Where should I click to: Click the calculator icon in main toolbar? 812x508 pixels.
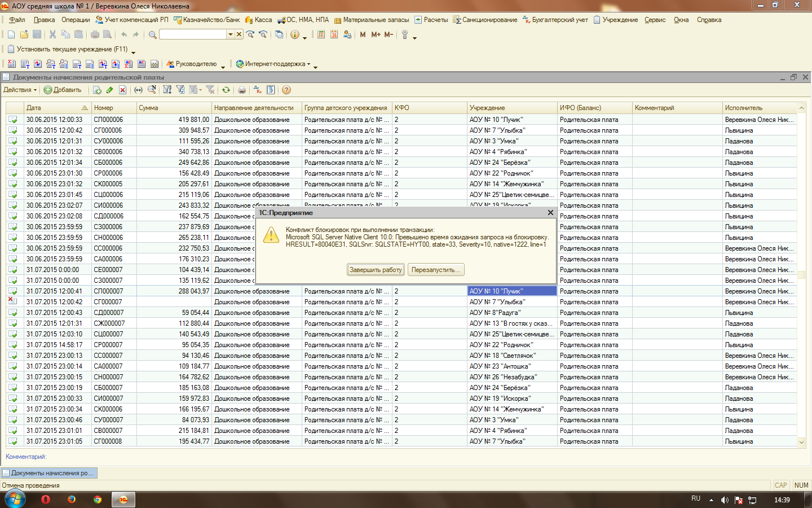pos(321,34)
